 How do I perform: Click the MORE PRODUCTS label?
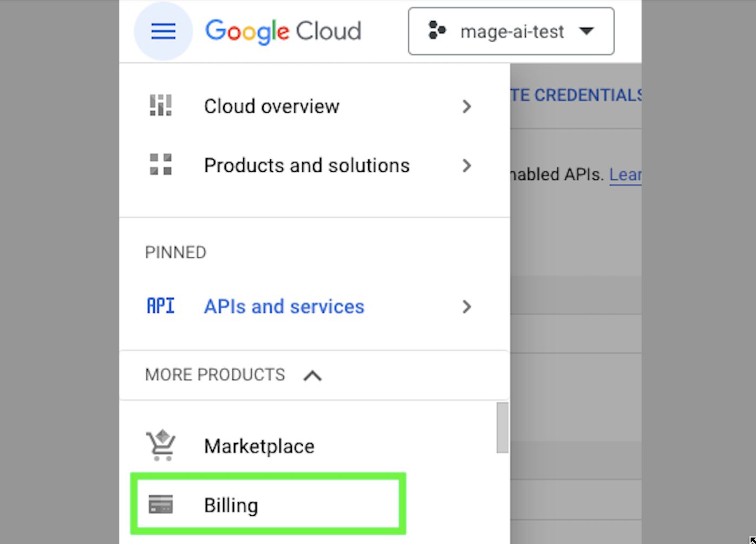[215, 375]
